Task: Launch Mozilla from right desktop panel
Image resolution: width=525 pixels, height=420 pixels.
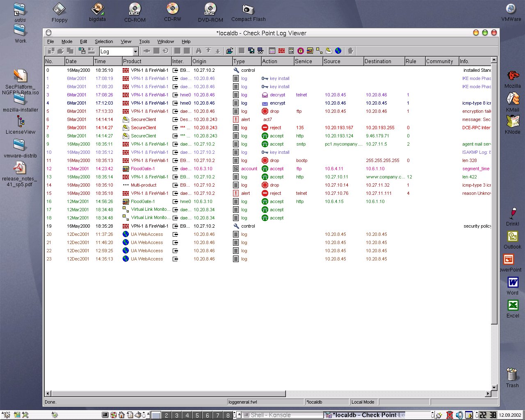Action: 513,79
